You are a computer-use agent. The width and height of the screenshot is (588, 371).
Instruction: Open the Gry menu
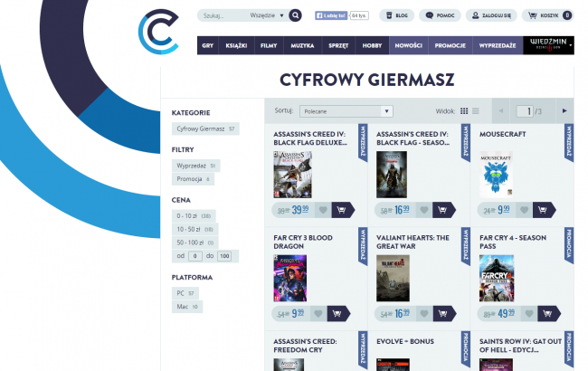(207, 45)
